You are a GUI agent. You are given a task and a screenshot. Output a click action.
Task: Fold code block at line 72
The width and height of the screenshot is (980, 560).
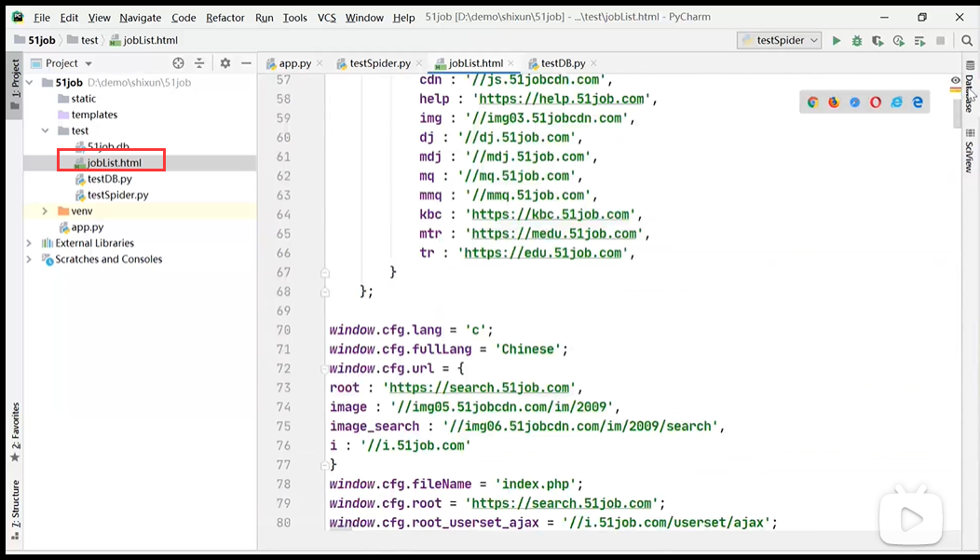tap(325, 369)
